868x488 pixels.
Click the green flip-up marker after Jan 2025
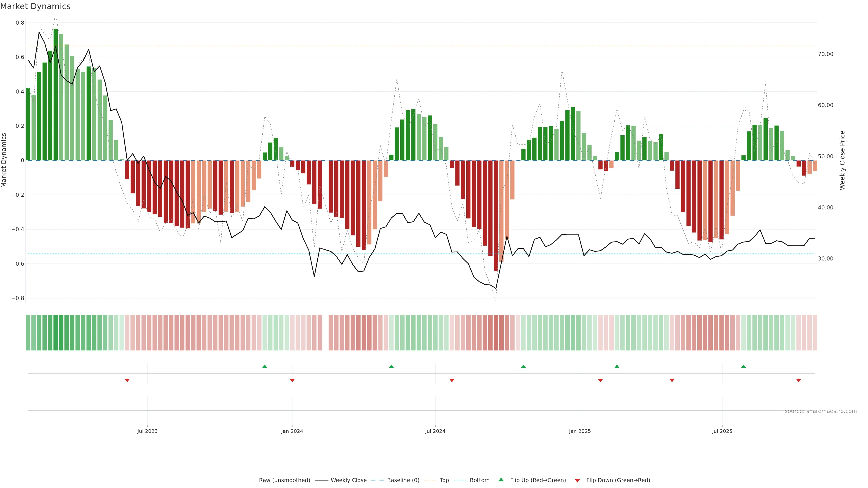617,366
